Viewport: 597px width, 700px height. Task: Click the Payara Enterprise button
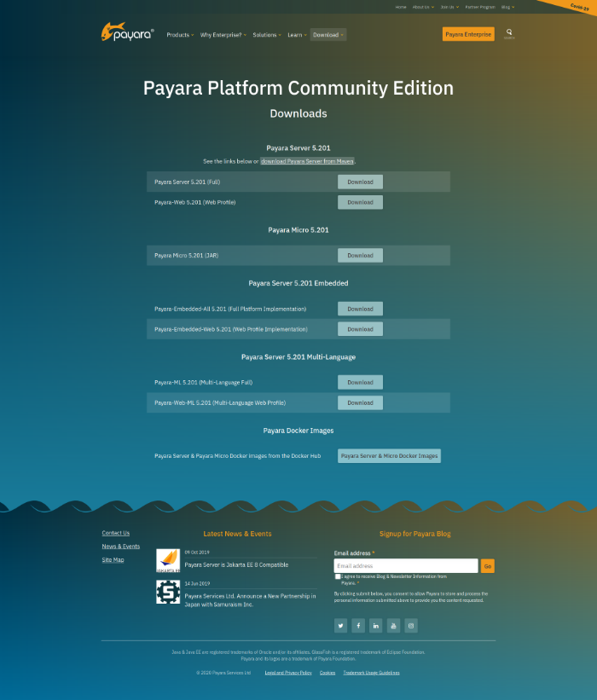[x=468, y=34]
